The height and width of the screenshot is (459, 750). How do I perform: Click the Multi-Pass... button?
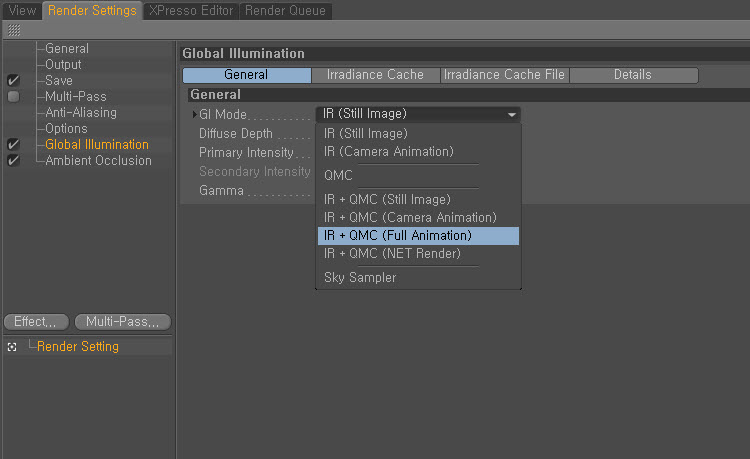pyautogui.click(x=122, y=322)
